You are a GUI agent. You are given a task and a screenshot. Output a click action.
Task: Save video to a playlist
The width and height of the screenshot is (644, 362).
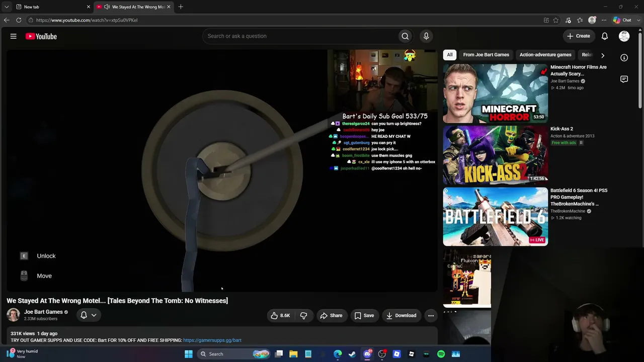click(x=364, y=316)
